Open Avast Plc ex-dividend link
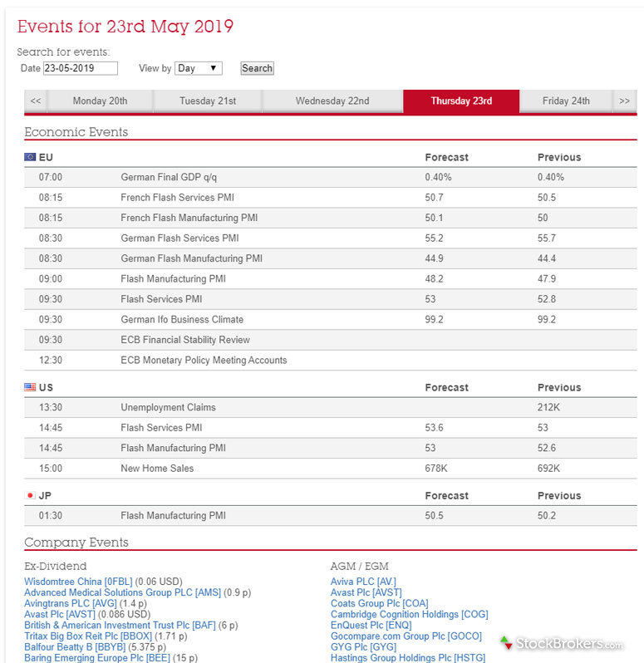Image resolution: width=644 pixels, height=663 pixels. [60, 614]
